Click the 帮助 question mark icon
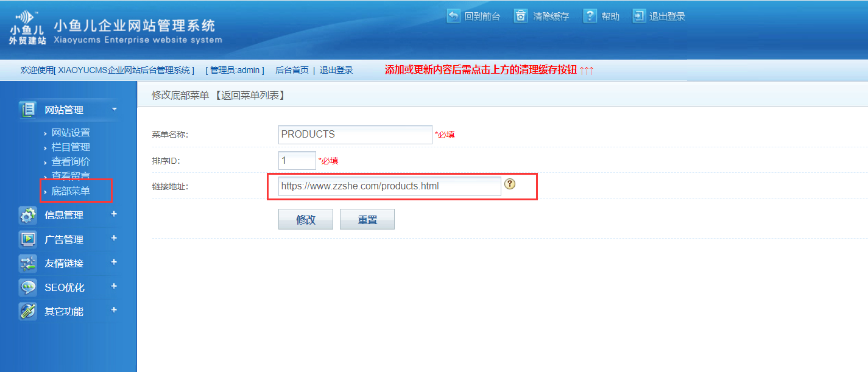Screen dimensions: 868x372 click(x=590, y=16)
